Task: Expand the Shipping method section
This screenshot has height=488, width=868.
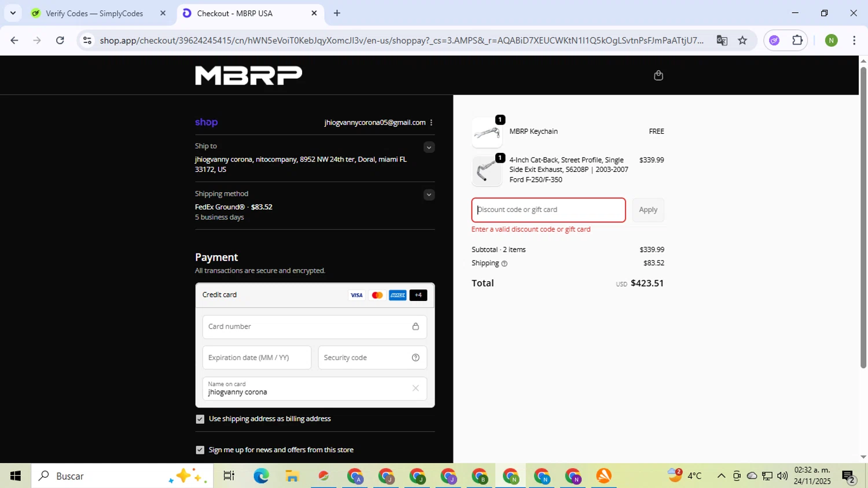Action: (429, 195)
